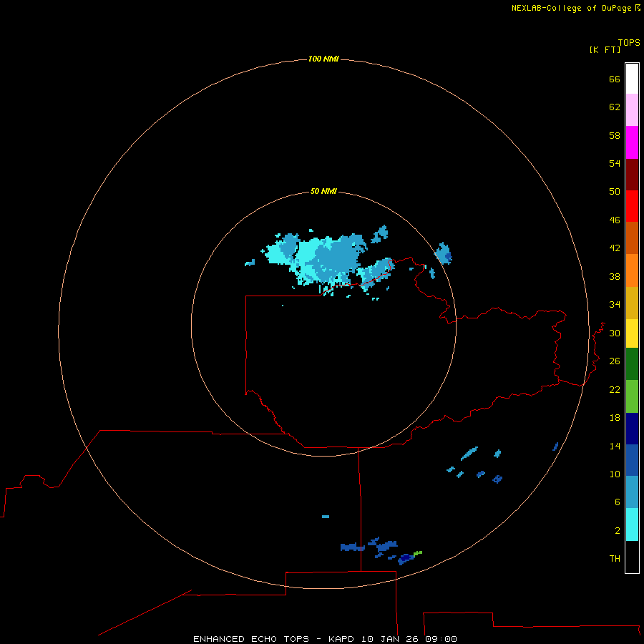Click the TH threshold legend label
The height and width of the screenshot is (644, 644).
615,559
